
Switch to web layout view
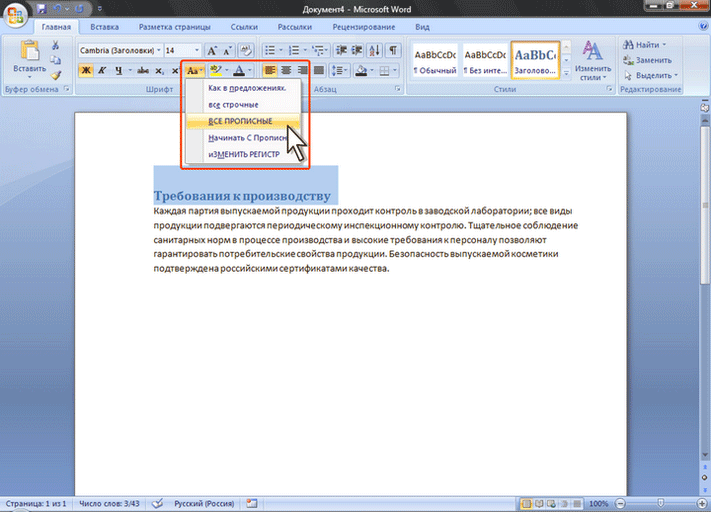click(552, 503)
